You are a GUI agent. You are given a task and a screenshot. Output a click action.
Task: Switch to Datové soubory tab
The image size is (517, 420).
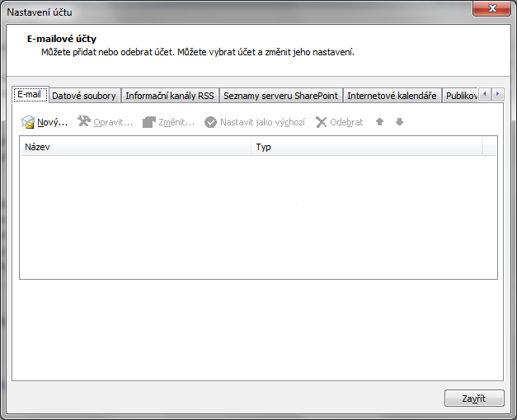point(84,96)
